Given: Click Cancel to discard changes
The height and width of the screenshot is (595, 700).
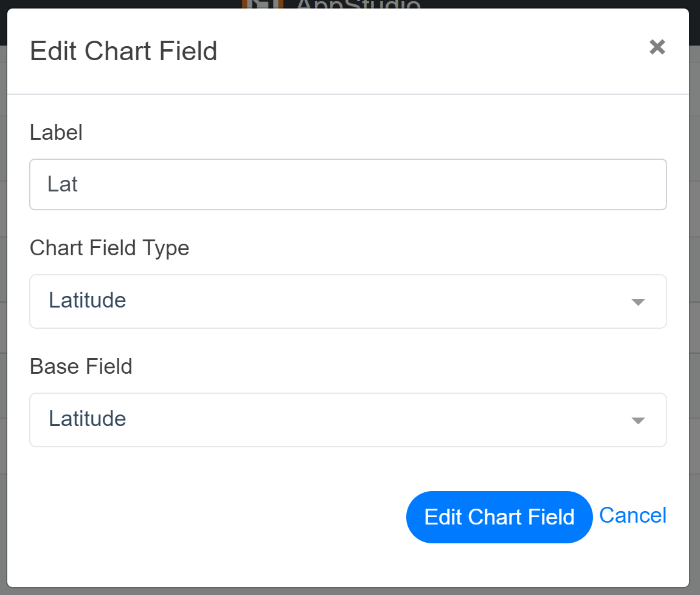Looking at the screenshot, I should point(632,515).
